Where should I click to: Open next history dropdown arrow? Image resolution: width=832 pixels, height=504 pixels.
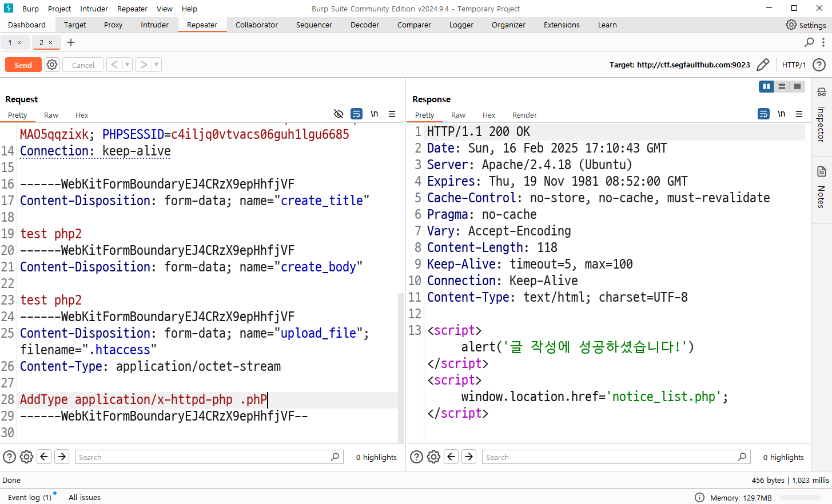pos(156,65)
